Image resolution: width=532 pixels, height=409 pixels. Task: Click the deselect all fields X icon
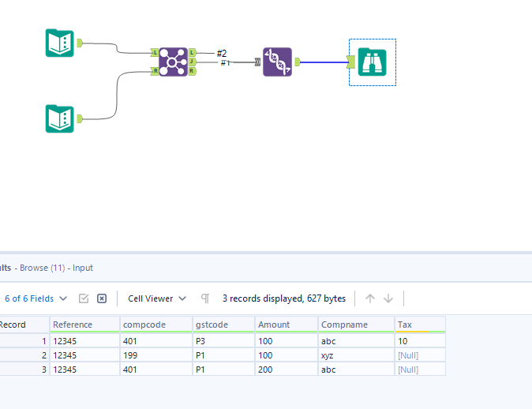(x=102, y=298)
